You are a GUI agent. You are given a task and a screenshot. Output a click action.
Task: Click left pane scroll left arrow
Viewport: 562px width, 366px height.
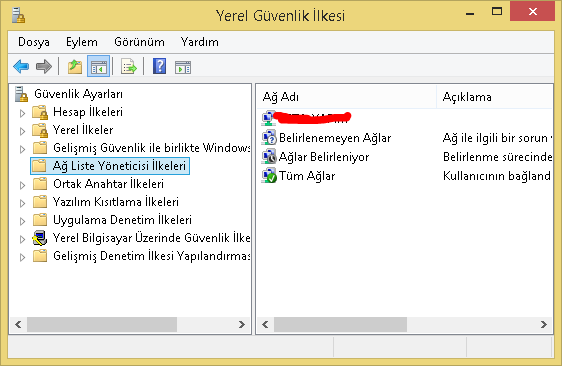tap(18, 324)
